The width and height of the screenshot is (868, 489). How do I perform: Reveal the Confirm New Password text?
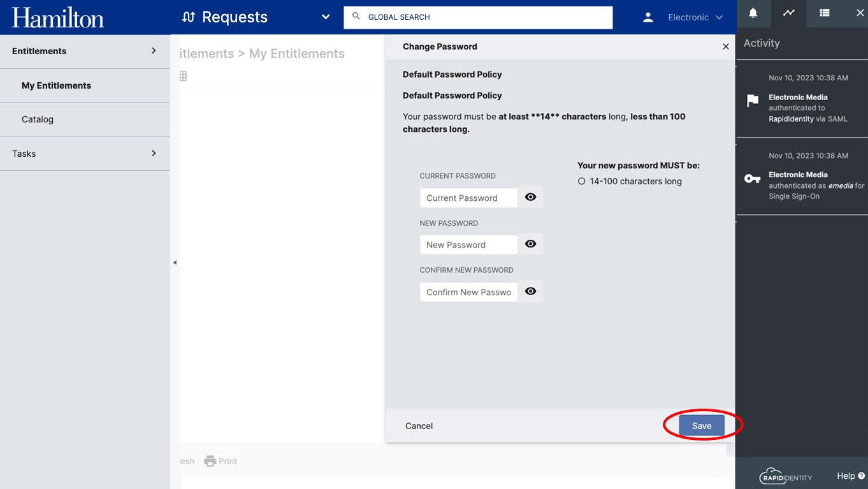[x=530, y=291]
